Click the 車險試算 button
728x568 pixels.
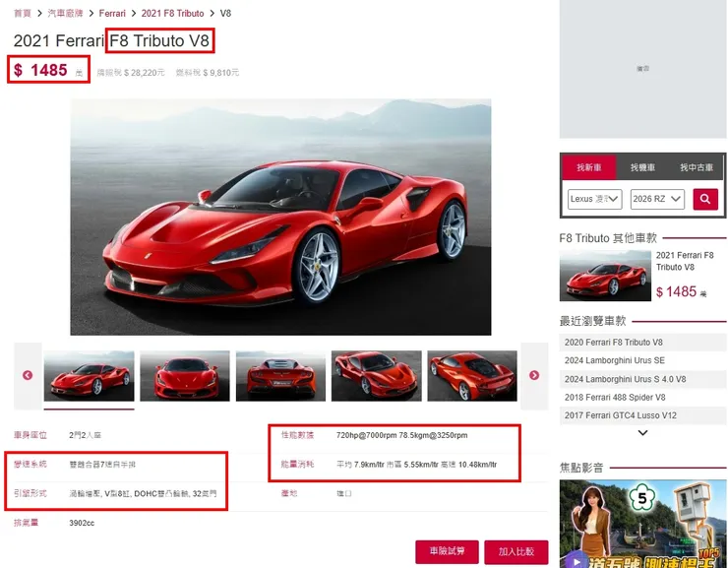pos(447,551)
